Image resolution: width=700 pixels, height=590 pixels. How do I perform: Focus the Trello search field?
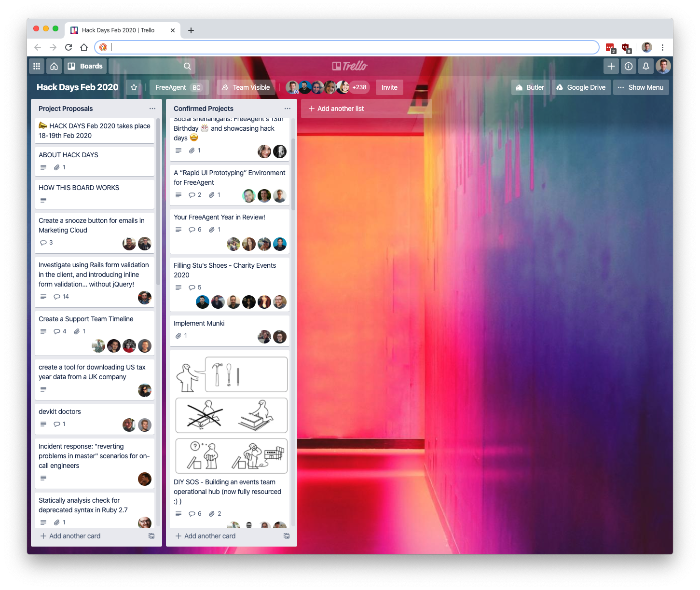tap(151, 66)
